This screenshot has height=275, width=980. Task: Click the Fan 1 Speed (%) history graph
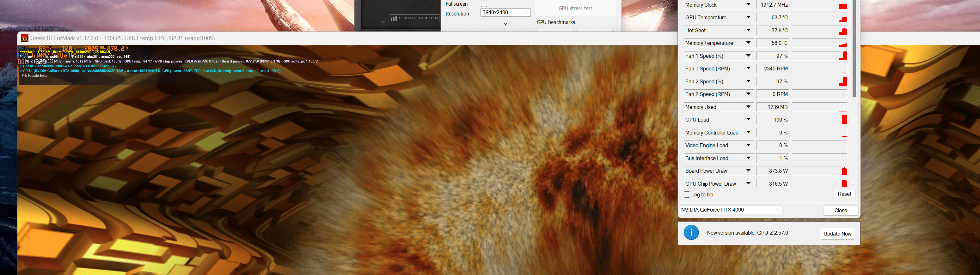coord(820,56)
